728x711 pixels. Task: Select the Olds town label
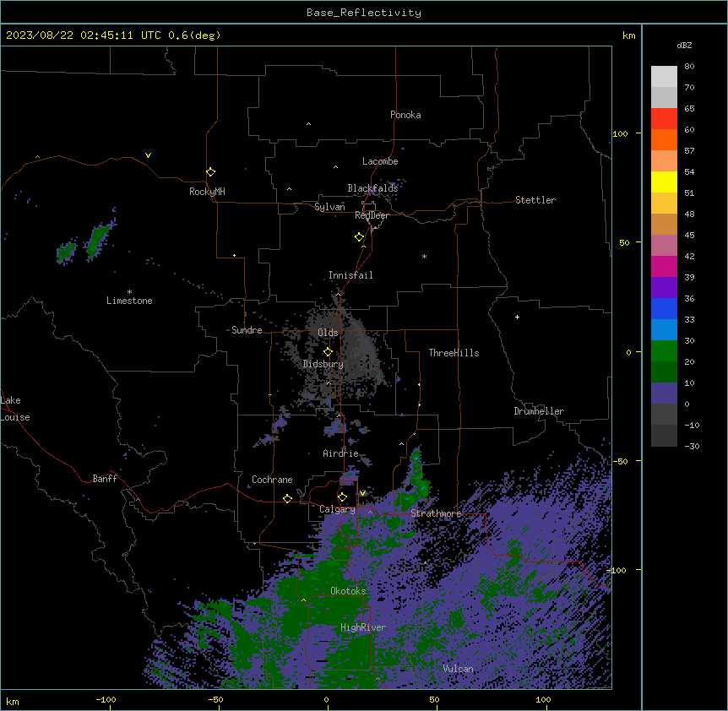tap(328, 333)
